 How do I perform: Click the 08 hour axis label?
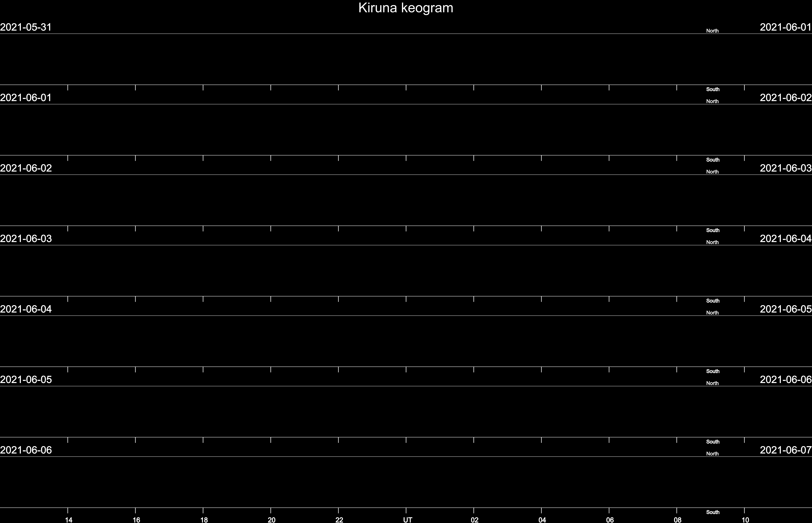click(677, 520)
